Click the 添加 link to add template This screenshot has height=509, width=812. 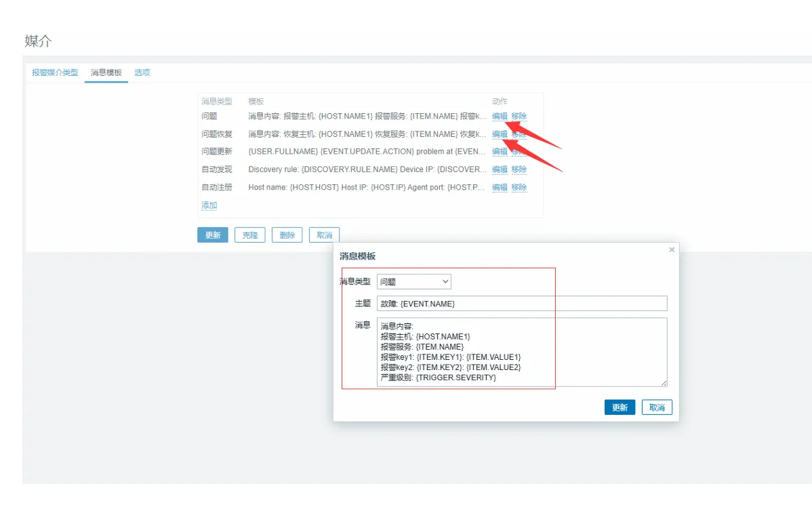(x=209, y=205)
